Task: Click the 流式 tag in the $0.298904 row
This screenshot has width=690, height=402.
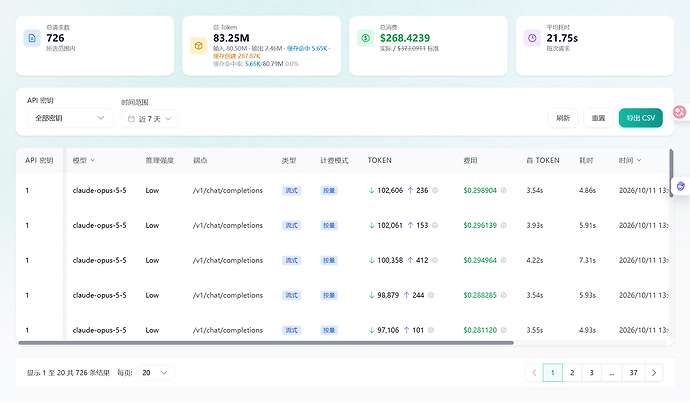Action: [x=291, y=190]
